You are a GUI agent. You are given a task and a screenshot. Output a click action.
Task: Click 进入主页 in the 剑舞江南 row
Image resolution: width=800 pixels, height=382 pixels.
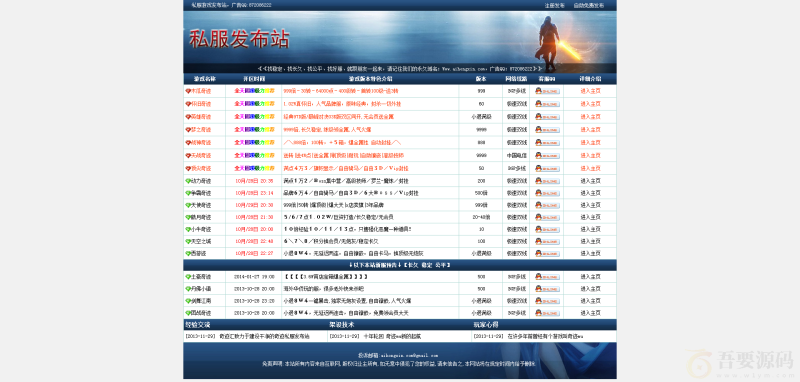pos(590,301)
